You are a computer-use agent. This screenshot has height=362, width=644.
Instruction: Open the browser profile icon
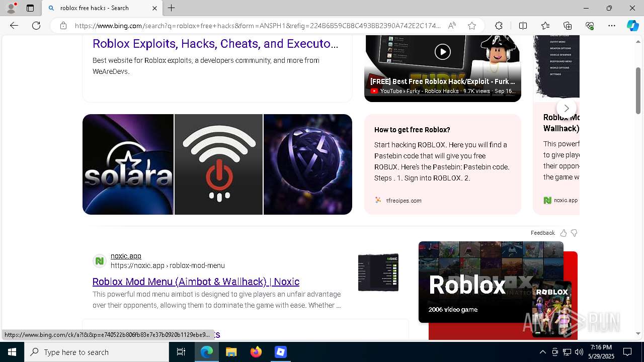(x=11, y=8)
